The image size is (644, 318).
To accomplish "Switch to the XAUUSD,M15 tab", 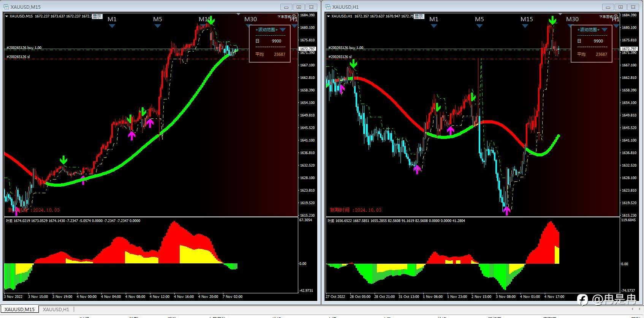I will pyautogui.click(x=19, y=309).
